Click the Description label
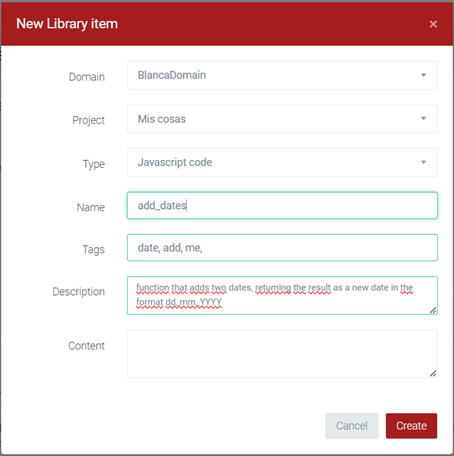This screenshot has height=456, width=454. (79, 292)
